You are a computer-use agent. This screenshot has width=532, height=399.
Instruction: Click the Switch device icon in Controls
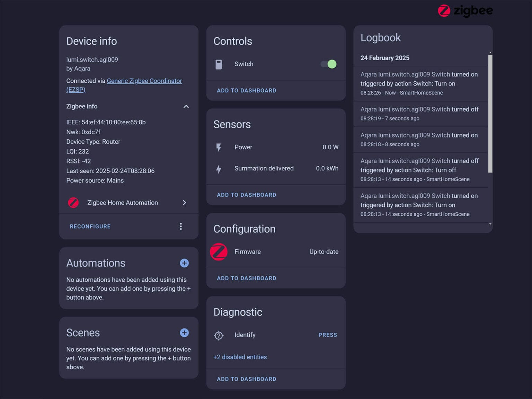[x=219, y=64]
